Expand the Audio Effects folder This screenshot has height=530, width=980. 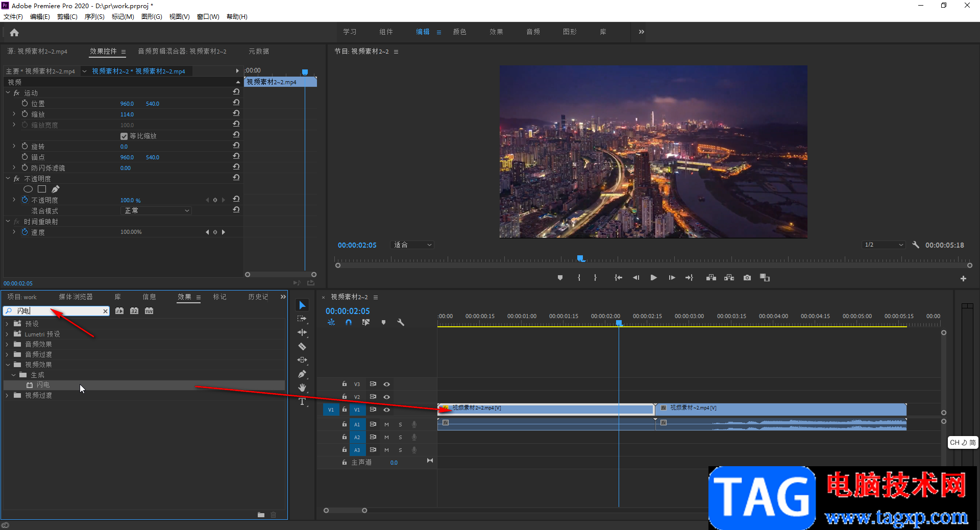pos(7,344)
